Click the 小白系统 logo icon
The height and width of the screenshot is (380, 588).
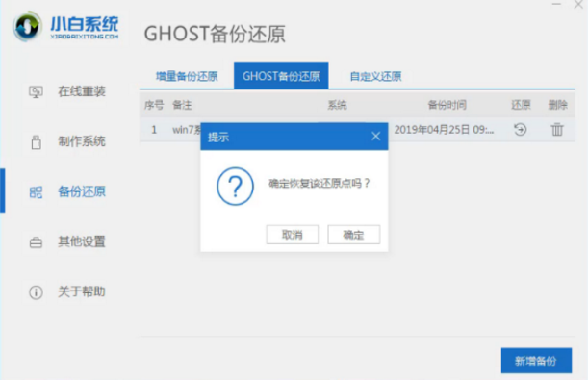(27, 26)
